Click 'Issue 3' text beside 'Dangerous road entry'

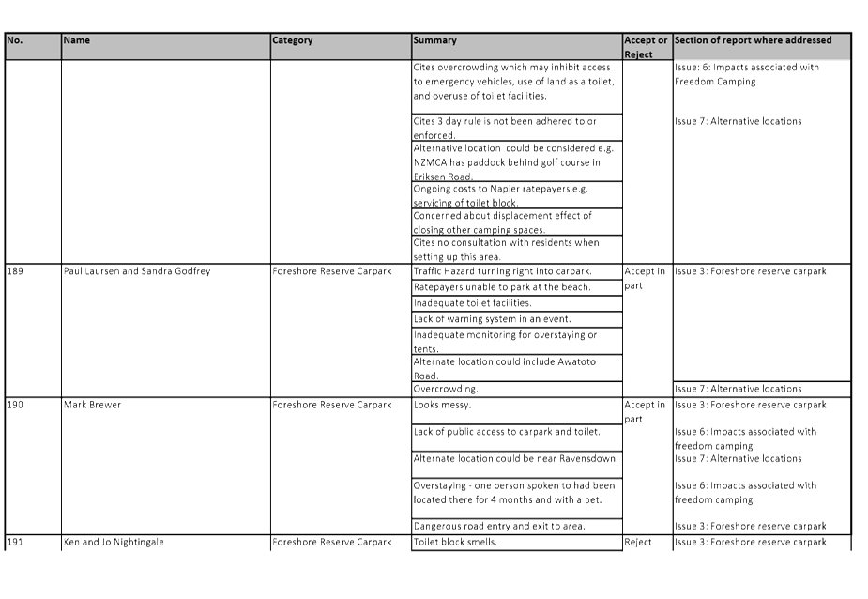pyautogui.click(x=750, y=527)
